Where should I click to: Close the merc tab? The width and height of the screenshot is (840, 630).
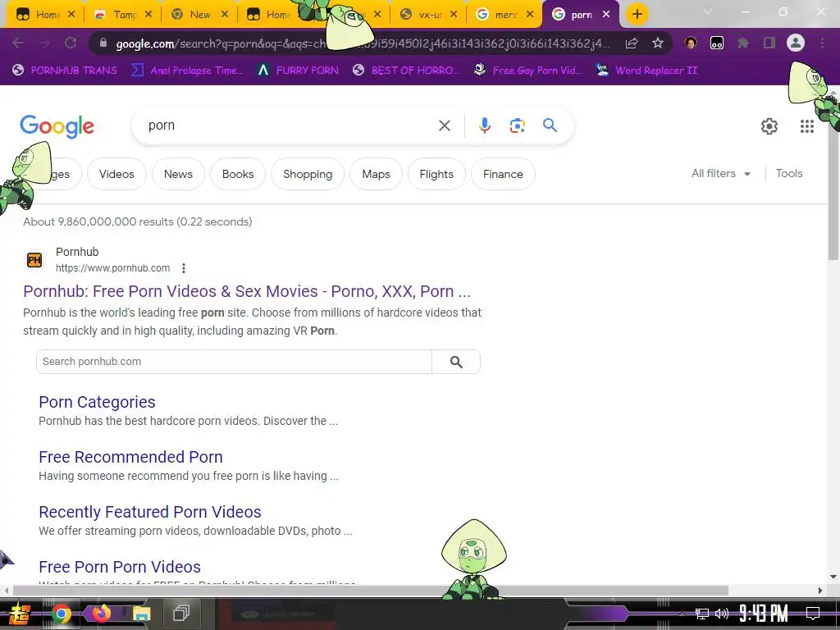(x=530, y=15)
